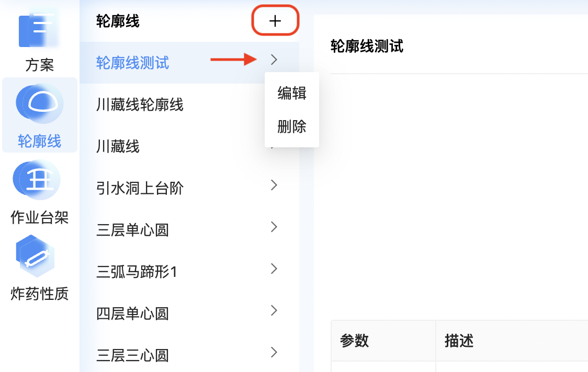Viewport: 588px width, 372px height.
Task: Open the 炸药性质 sidebar section
Action: pos(39,268)
